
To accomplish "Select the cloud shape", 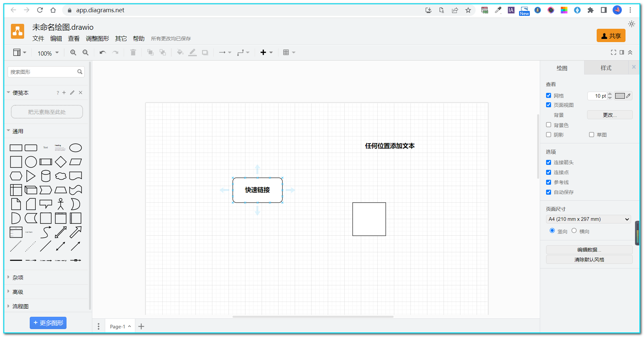I will (61, 176).
